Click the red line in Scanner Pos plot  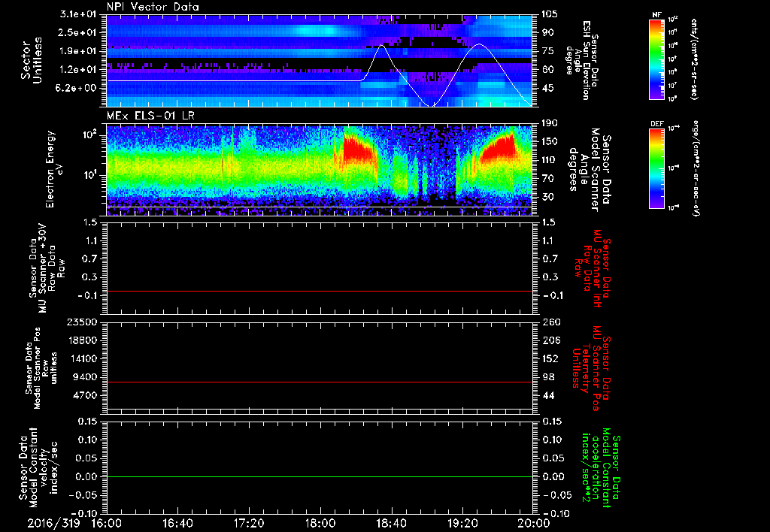pyautogui.click(x=319, y=382)
